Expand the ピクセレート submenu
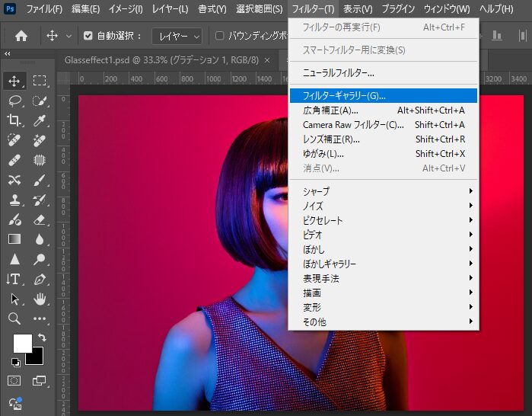 [x=384, y=220]
